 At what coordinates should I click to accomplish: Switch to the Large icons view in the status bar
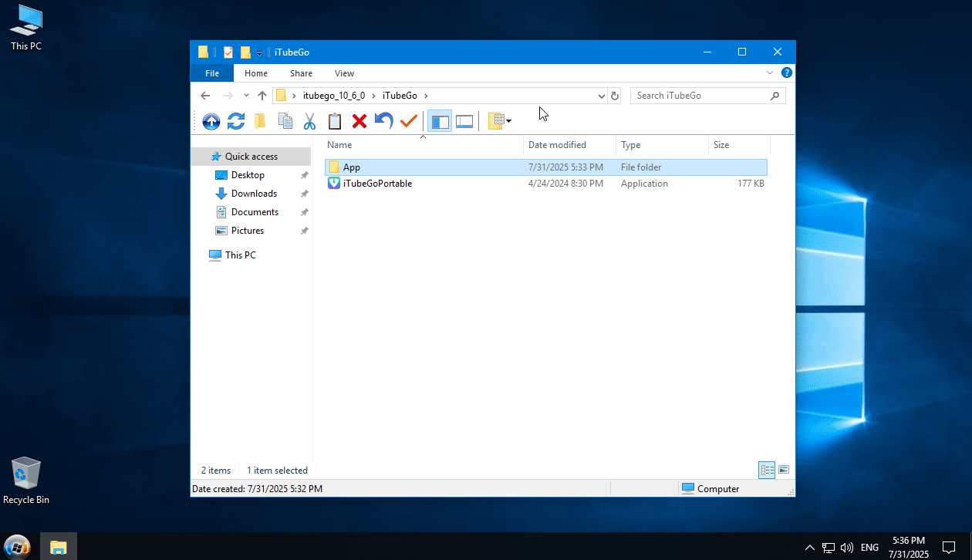point(784,470)
